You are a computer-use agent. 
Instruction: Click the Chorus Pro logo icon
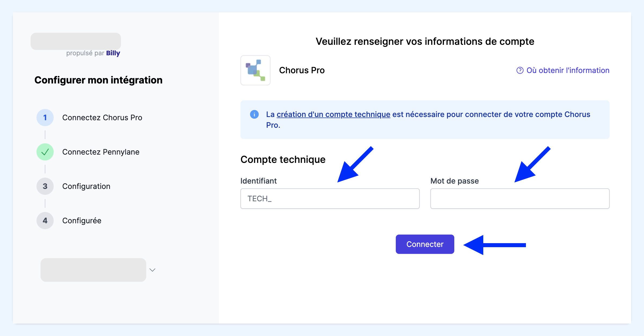[255, 70]
